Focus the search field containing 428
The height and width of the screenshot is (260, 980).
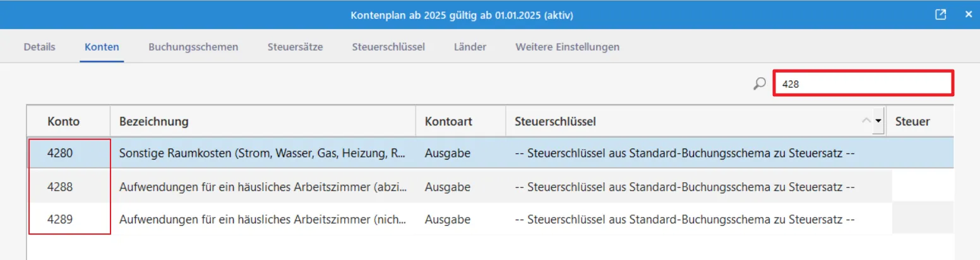point(863,84)
